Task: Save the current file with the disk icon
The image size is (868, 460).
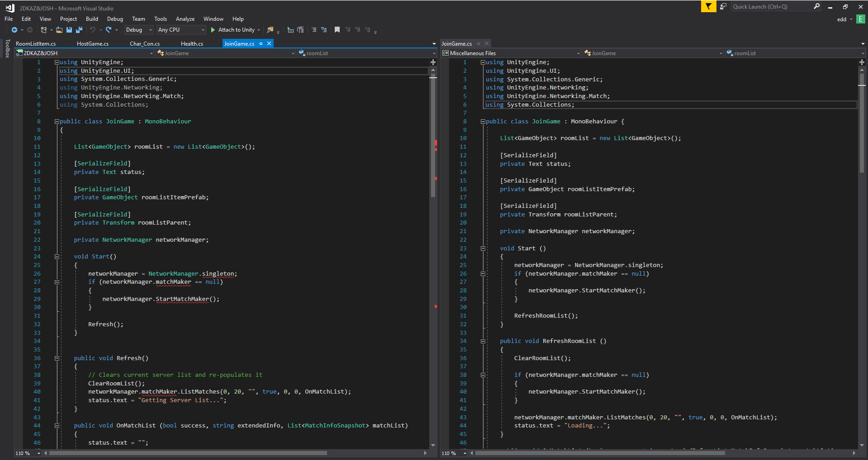Action: click(x=69, y=30)
